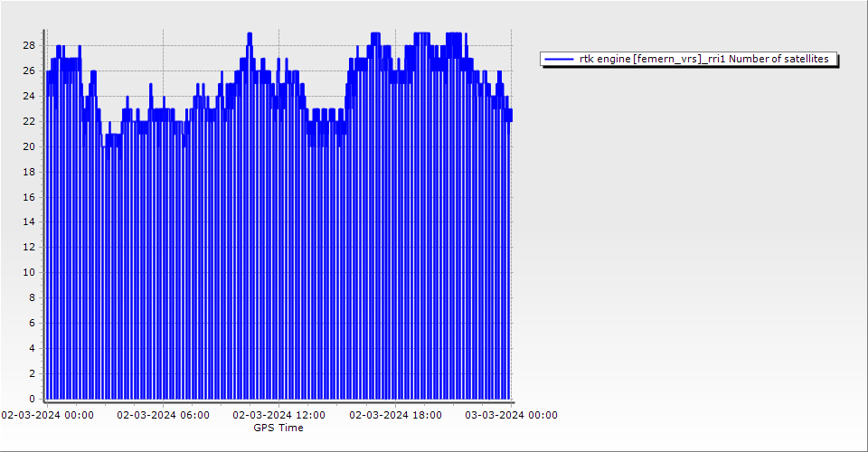868x452 pixels.
Task: Click the 18 value on the vertical axis
Action: point(29,172)
